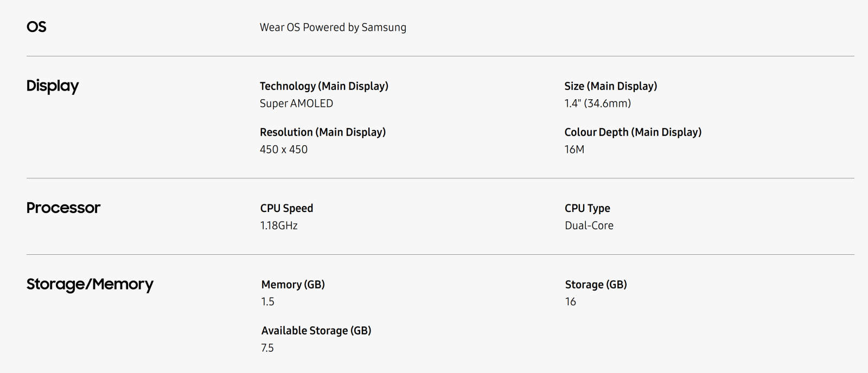The width and height of the screenshot is (868, 373).
Task: Click the 'Size (Main Display)' label
Action: click(x=610, y=86)
